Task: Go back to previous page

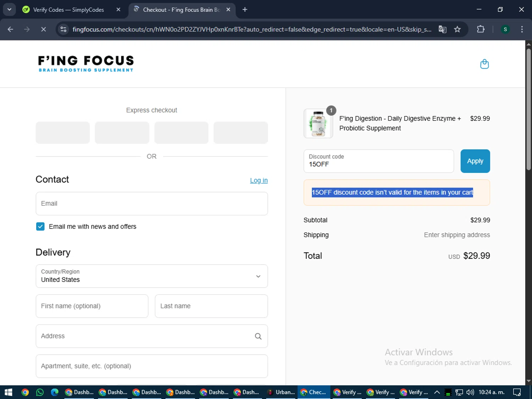Action: (10, 29)
